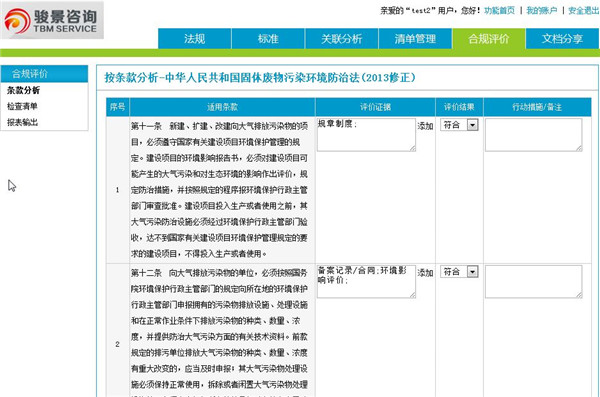Click row 1 行动措施/备注 text area

(x=533, y=135)
